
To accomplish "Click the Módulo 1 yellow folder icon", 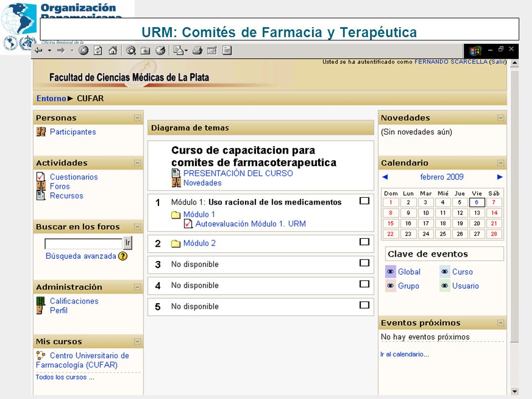I will 176,215.
